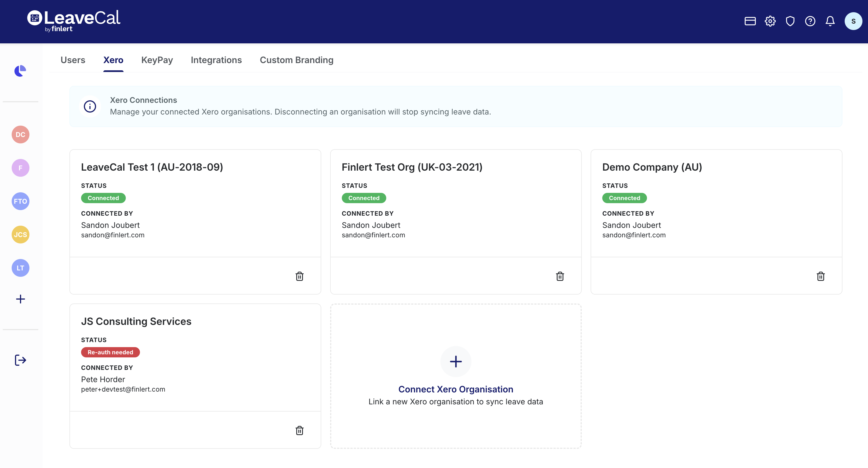The image size is (868, 468).
Task: Click sandon@finlert.com in LeaveCal Test 1 card
Action: (x=112, y=235)
